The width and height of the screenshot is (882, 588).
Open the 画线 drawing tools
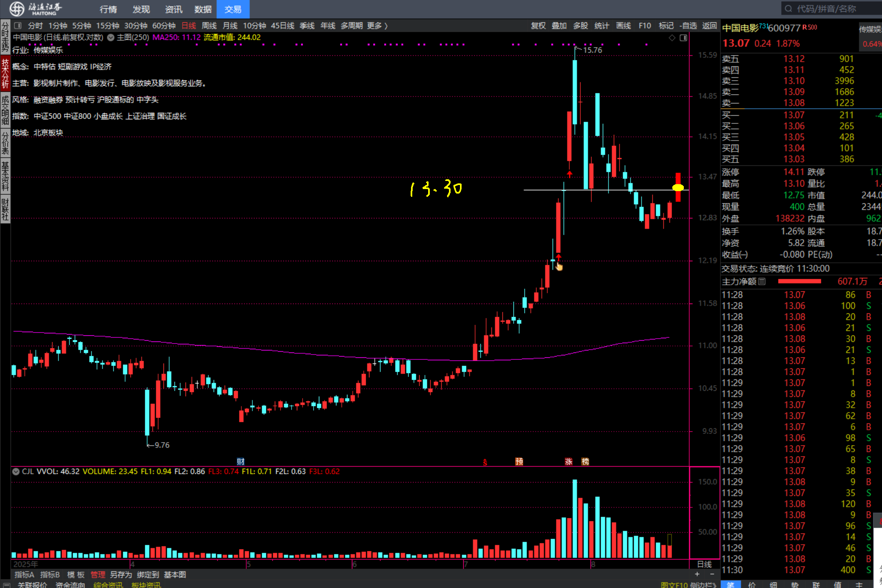[x=623, y=26]
